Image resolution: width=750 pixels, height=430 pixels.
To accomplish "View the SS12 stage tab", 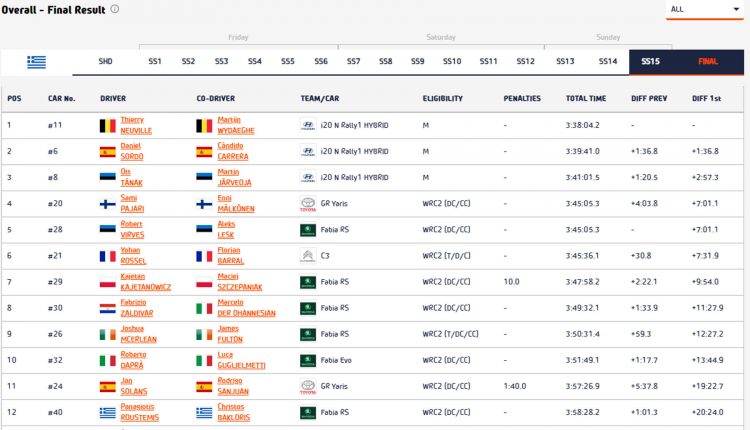I will [x=525, y=61].
